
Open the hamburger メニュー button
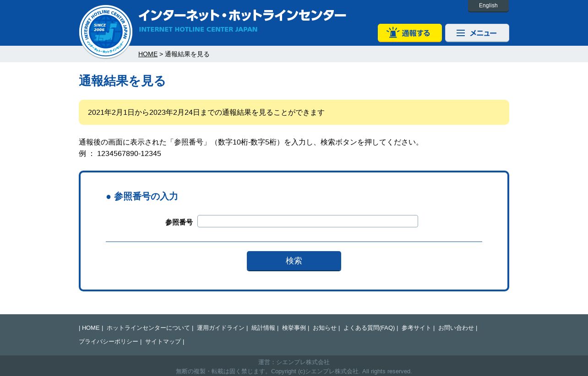point(477,33)
